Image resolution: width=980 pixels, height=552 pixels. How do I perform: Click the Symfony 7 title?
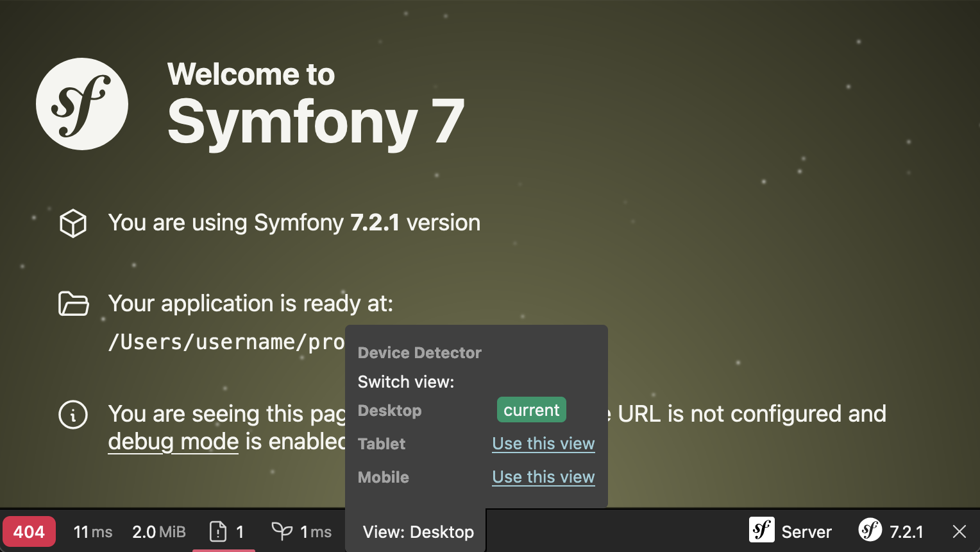pyautogui.click(x=316, y=122)
